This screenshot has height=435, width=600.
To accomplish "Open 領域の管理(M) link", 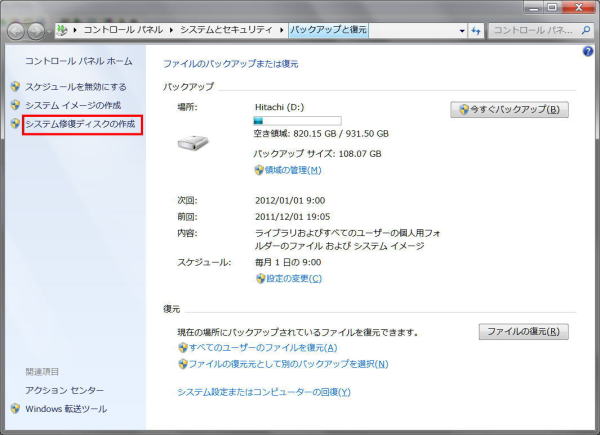I will tap(293, 170).
